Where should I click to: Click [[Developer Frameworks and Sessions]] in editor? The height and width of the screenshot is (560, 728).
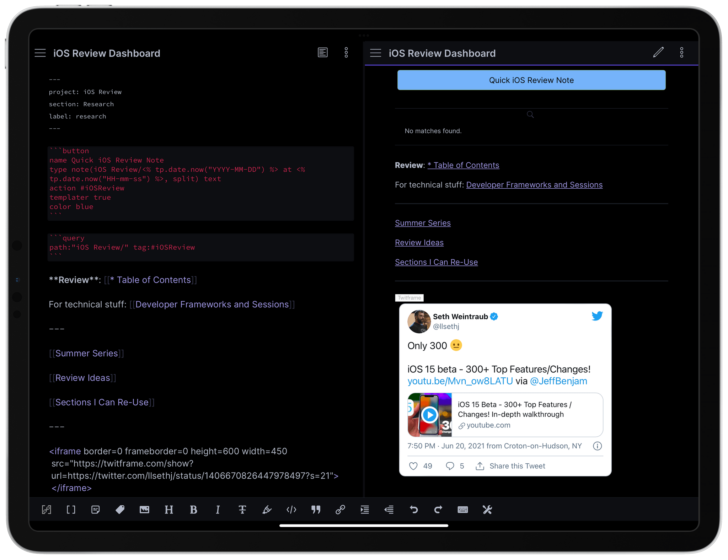coord(212,305)
